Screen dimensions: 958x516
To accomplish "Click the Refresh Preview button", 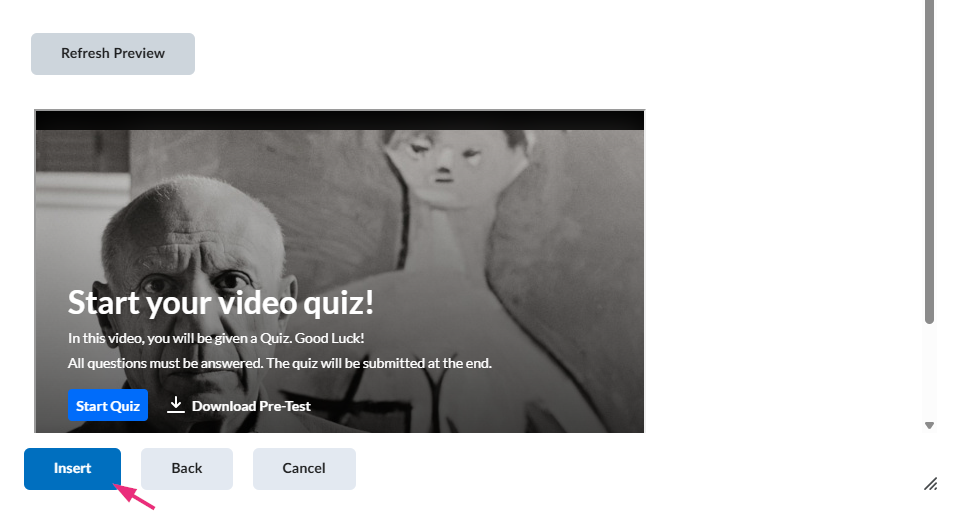I will 113,54.
